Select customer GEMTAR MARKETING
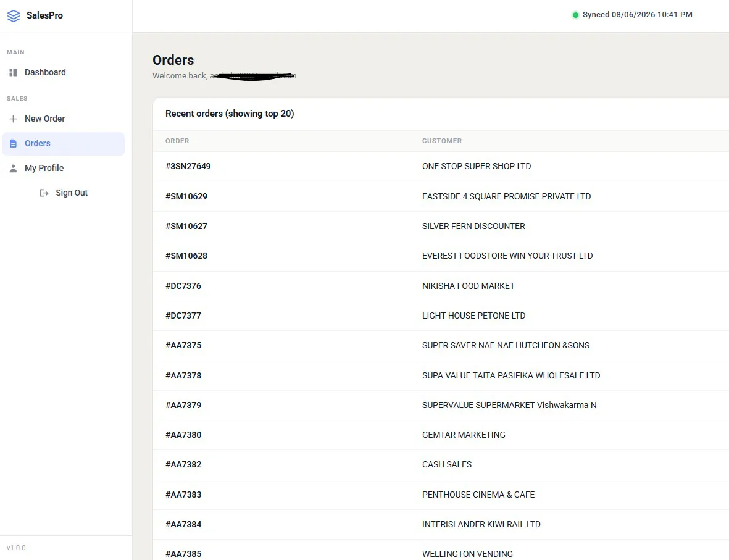The width and height of the screenshot is (729, 560). [464, 435]
